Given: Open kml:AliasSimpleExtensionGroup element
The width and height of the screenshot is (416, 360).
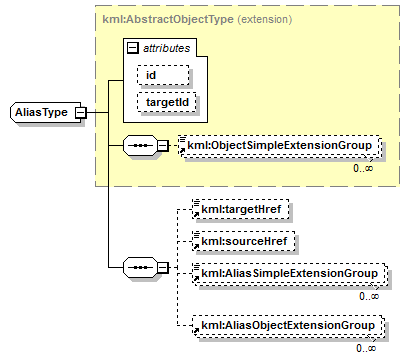Looking at the screenshot, I should click(289, 274).
